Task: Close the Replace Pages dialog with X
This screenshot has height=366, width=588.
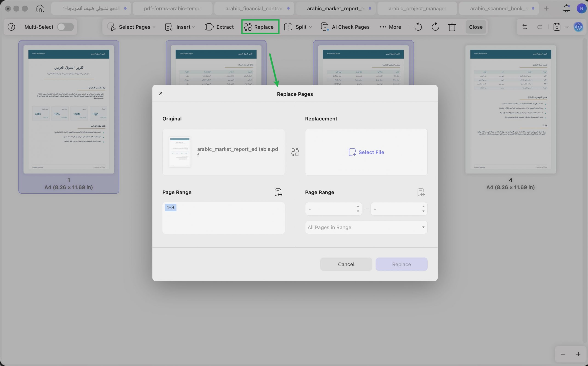Action: click(161, 93)
